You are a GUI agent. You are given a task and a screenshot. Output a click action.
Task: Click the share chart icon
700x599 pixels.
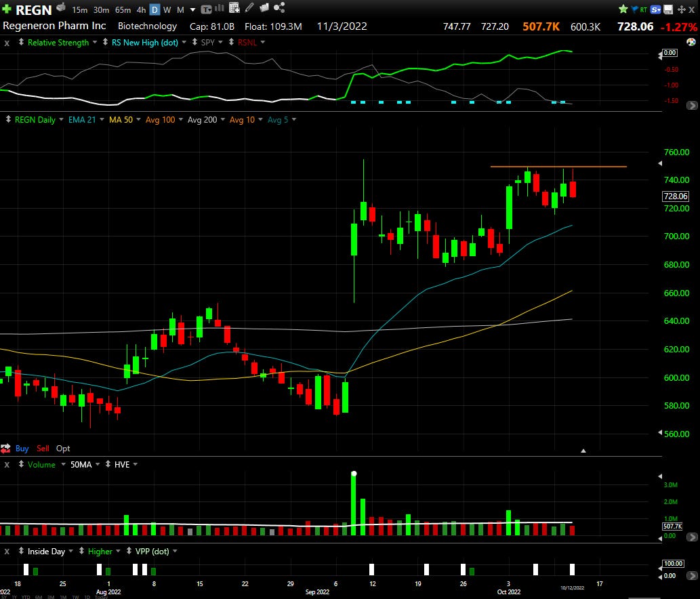point(279,7)
